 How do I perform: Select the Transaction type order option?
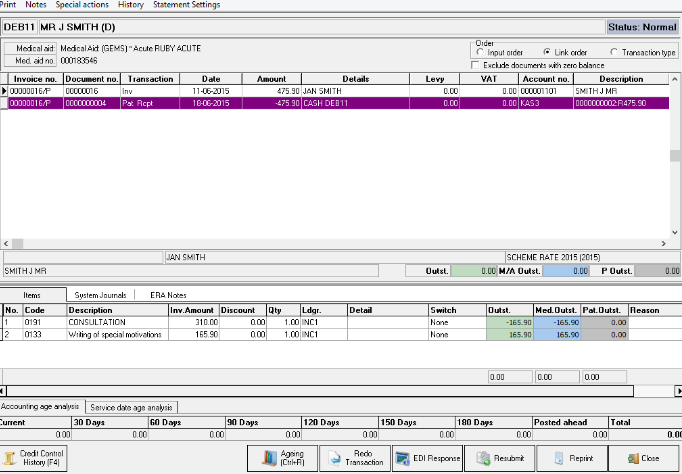tap(614, 52)
